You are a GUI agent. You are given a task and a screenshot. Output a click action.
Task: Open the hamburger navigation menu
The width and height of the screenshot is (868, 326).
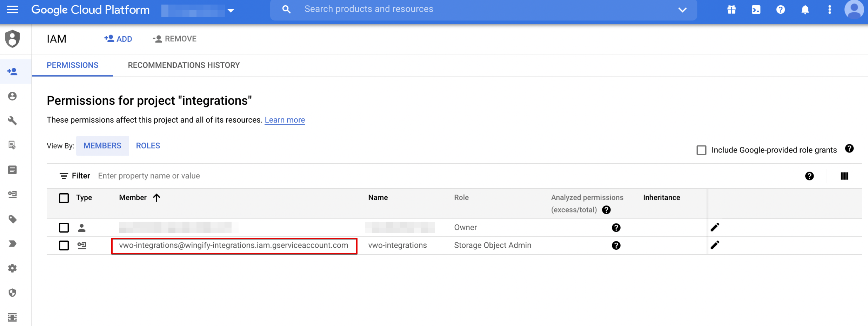tap(12, 9)
